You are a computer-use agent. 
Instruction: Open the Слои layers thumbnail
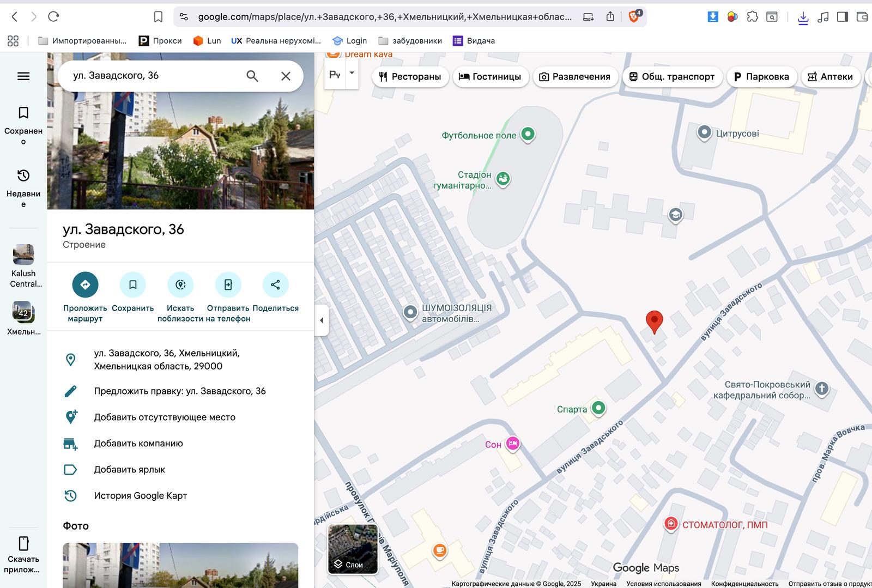coord(353,549)
